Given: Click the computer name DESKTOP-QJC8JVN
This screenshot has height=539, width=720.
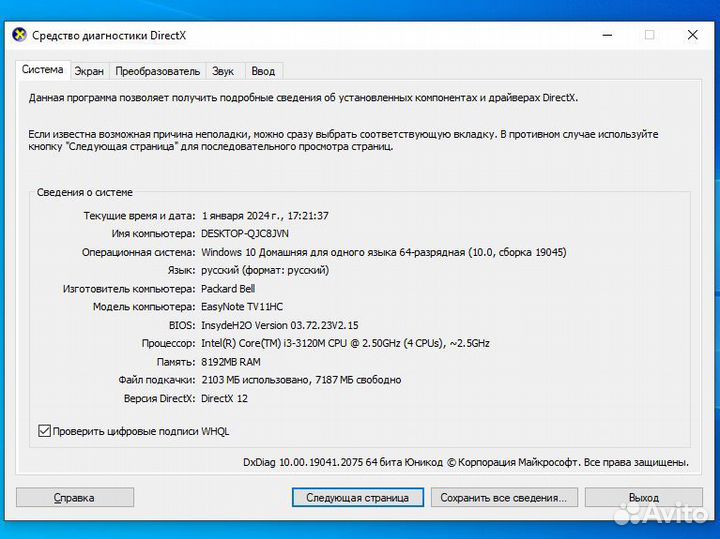Looking at the screenshot, I should [245, 234].
